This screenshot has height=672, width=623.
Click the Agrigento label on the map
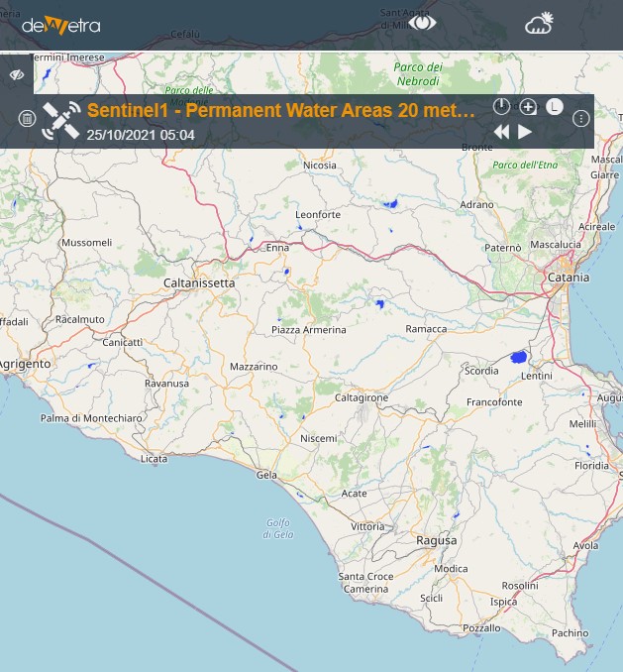pyautogui.click(x=25, y=365)
